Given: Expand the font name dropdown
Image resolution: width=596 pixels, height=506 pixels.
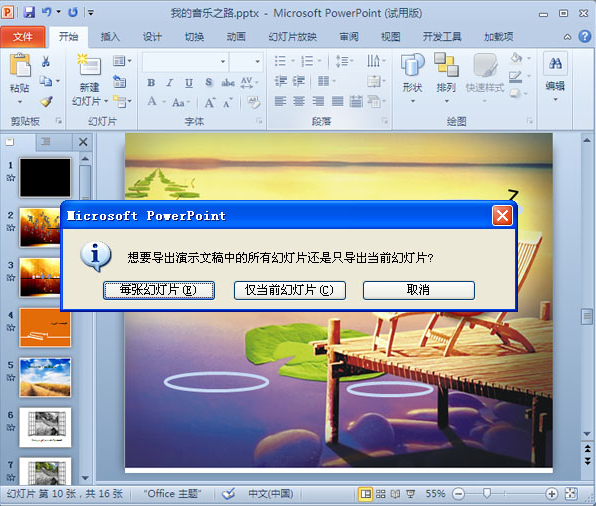Looking at the screenshot, I should tap(223, 62).
